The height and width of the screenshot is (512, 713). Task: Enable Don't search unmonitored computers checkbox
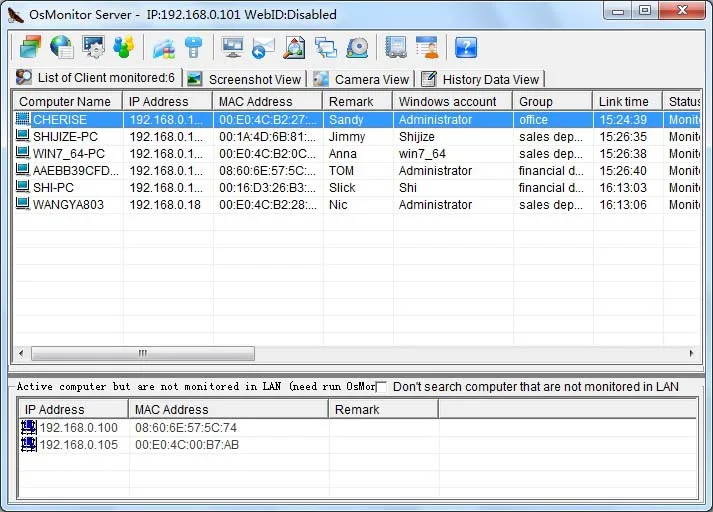[381, 387]
